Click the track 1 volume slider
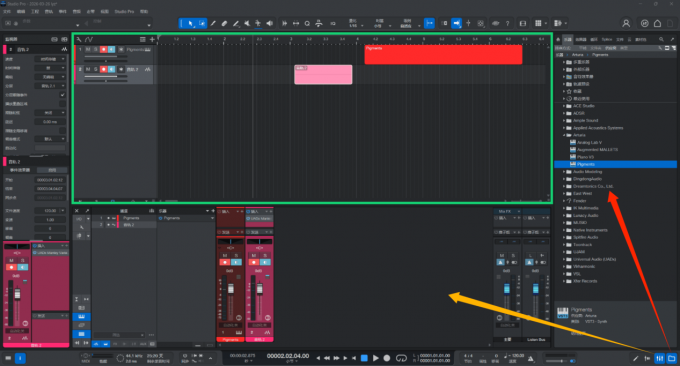Viewport: 680px width, 366px height. click(106, 56)
